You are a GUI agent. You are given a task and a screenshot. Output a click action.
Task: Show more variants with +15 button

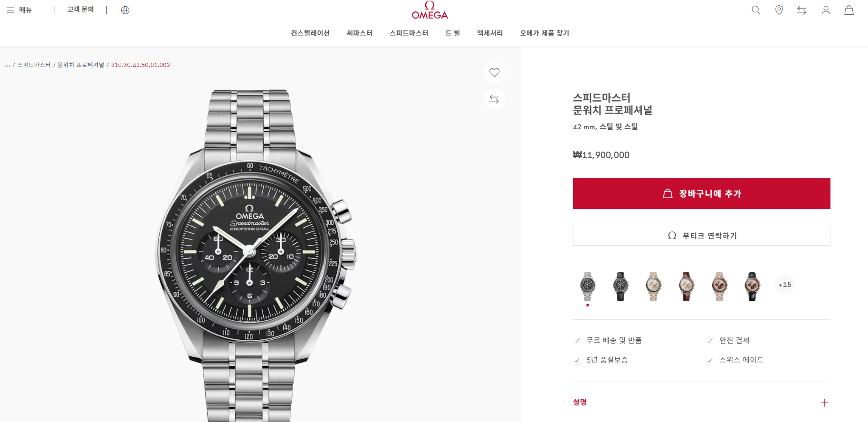(x=785, y=285)
